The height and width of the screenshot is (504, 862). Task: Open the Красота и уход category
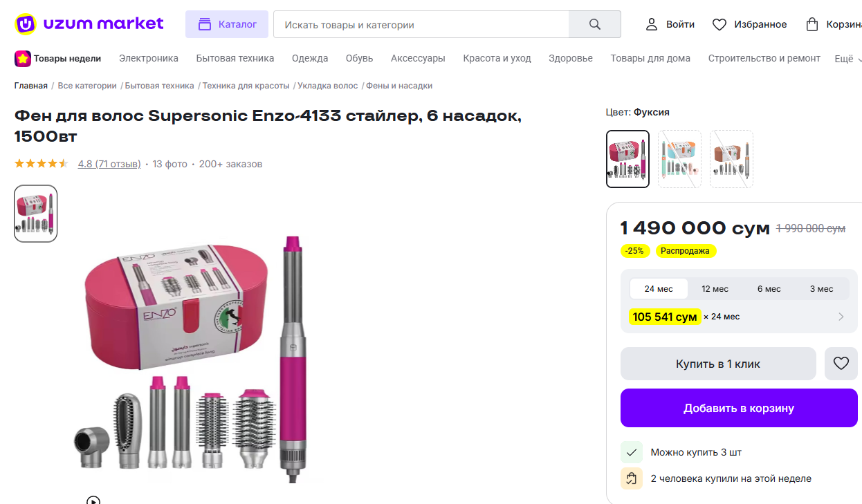pos(497,59)
